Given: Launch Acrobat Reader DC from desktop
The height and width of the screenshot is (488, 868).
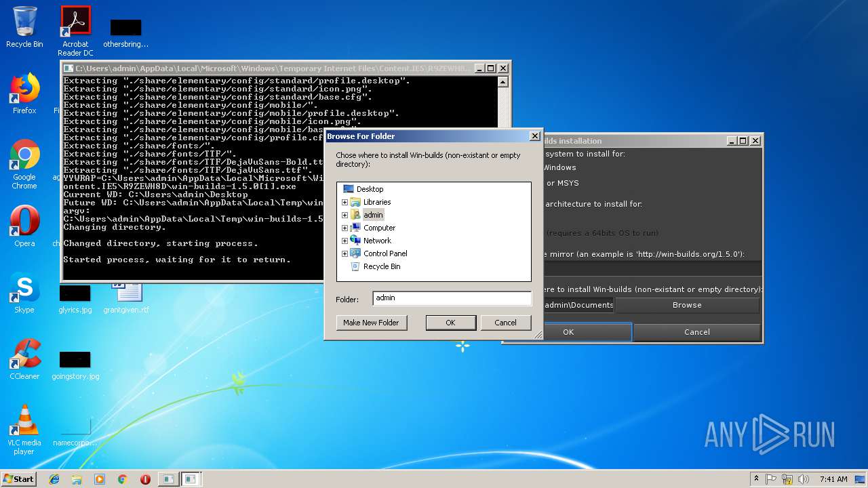Looking at the screenshot, I should coord(75,31).
